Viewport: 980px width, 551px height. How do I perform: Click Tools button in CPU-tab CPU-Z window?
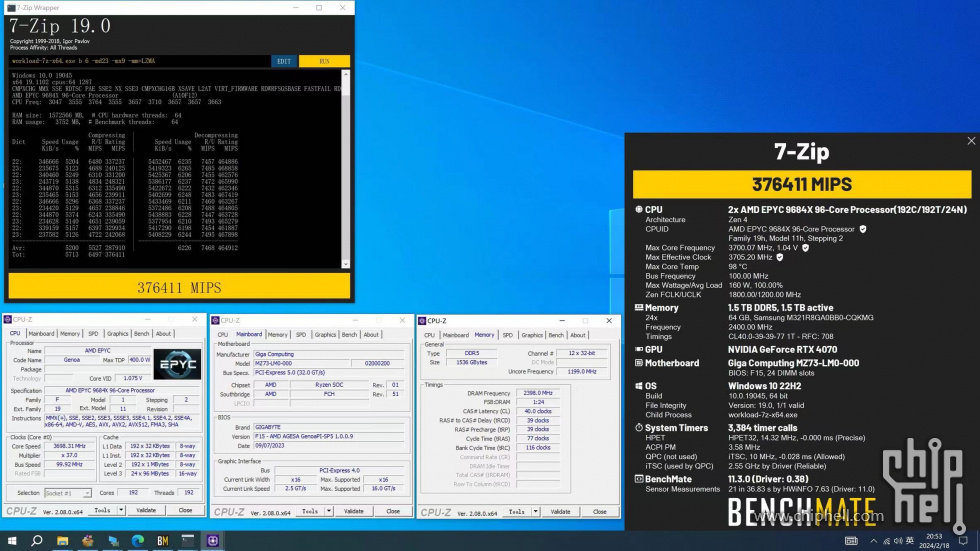tap(102, 510)
